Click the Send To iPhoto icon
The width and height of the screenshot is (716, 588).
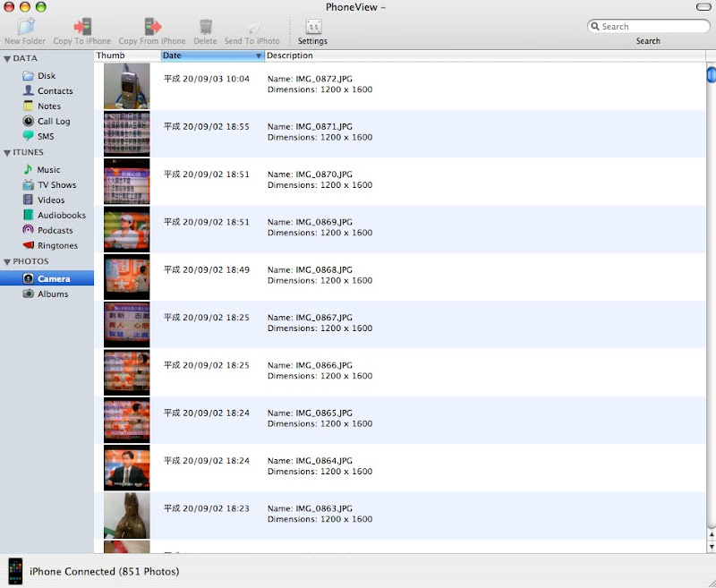pyautogui.click(x=254, y=28)
